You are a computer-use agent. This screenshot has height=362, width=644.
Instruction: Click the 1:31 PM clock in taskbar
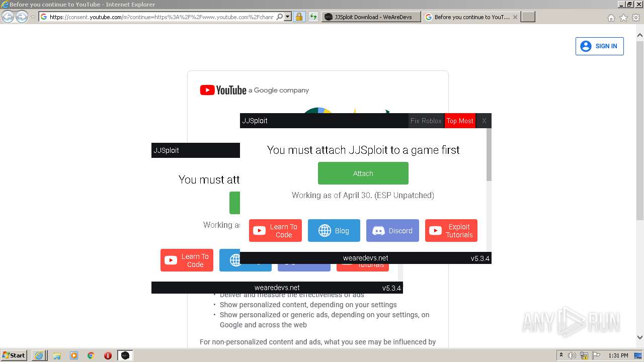click(618, 355)
